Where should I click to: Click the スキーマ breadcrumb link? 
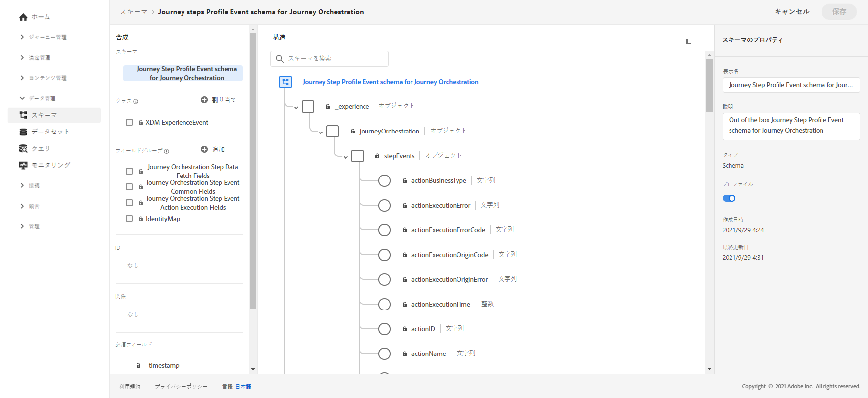(134, 12)
